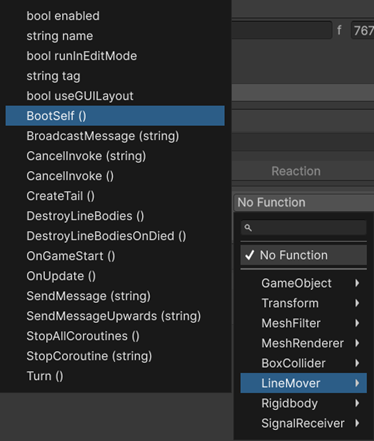Expand the GameObject submenu
374x441 pixels.
click(304, 283)
